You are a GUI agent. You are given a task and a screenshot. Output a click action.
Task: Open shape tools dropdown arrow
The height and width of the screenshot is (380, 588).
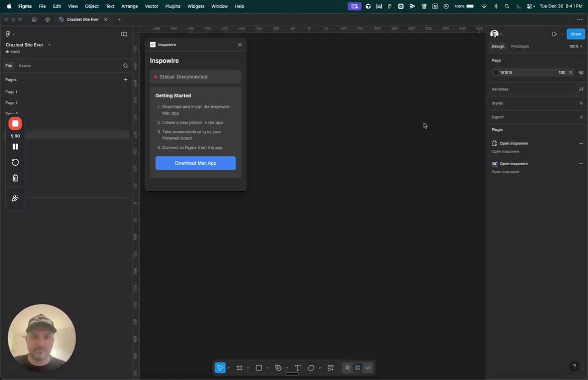pos(268,368)
